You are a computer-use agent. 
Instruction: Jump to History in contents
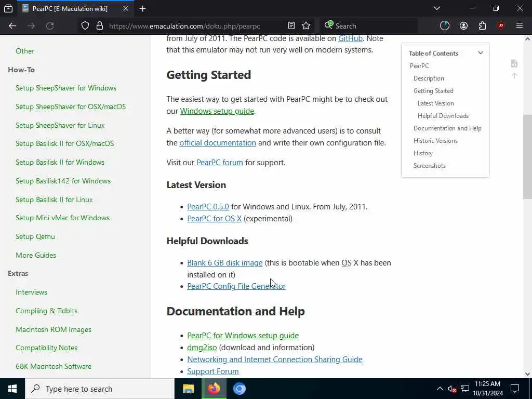click(x=423, y=153)
